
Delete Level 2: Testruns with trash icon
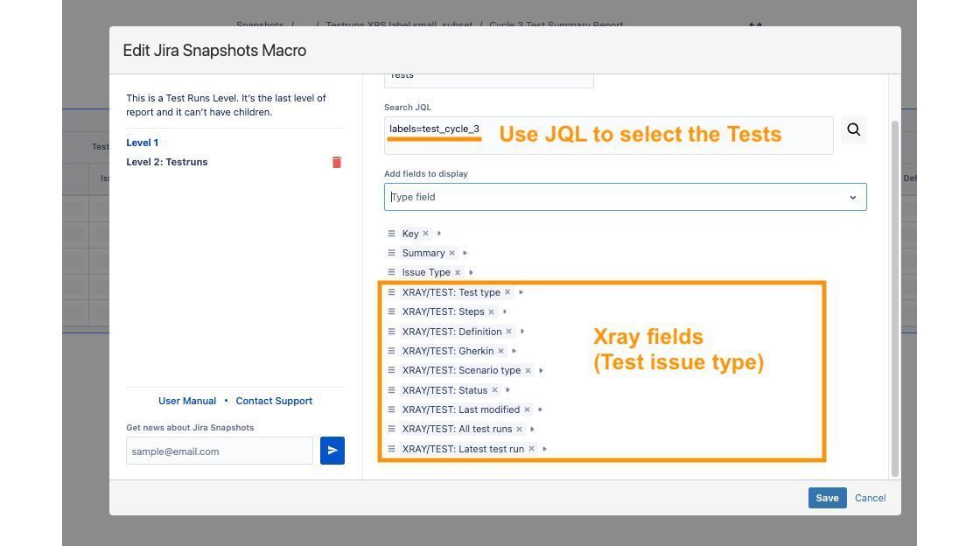336,163
